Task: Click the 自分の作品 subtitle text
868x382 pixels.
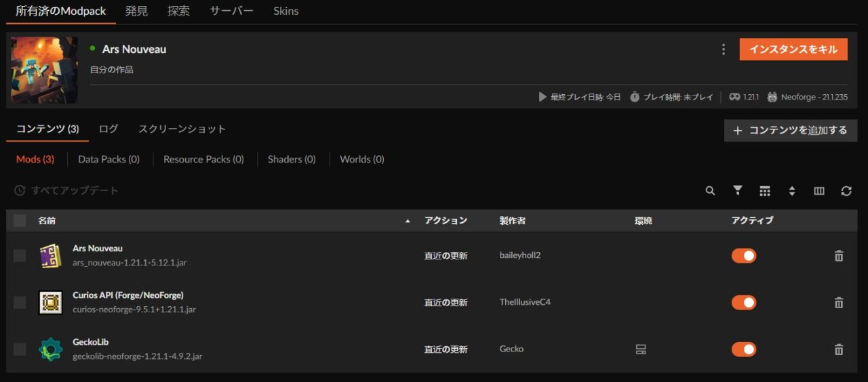Action: click(x=112, y=70)
